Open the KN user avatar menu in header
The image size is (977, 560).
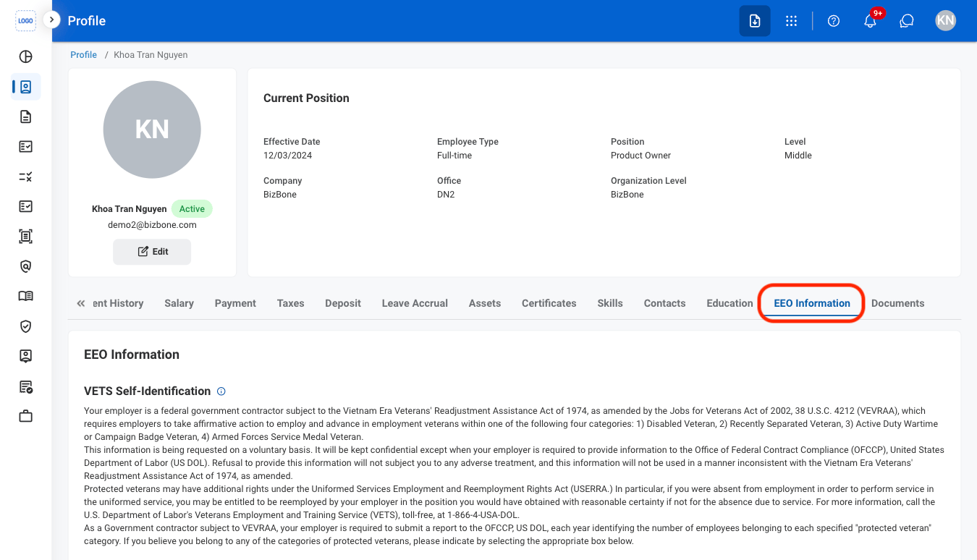point(945,21)
